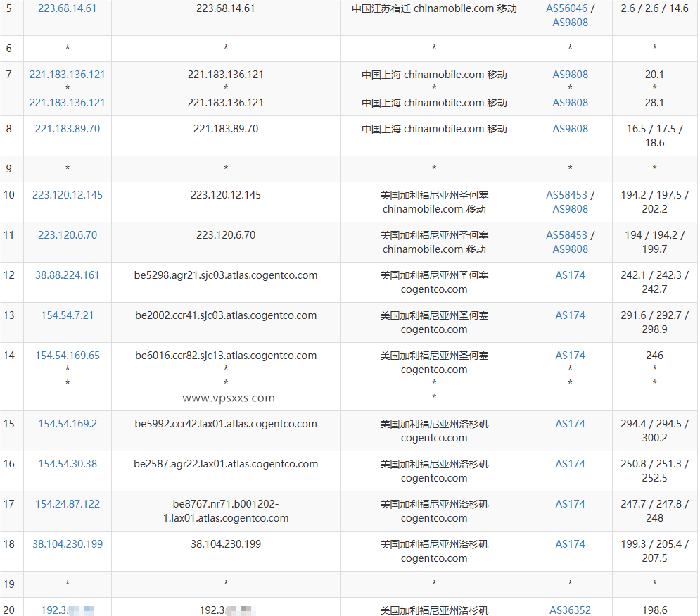Select hop number 19

coord(9,584)
